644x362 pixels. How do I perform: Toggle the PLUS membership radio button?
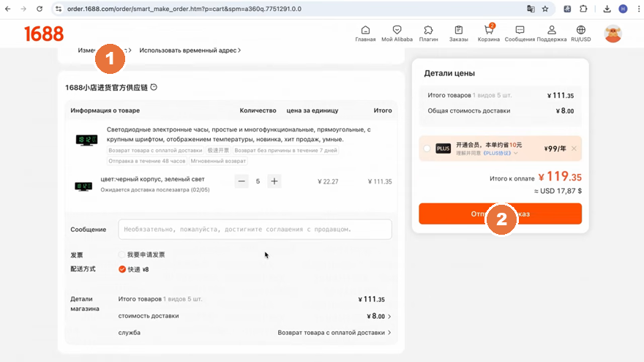point(427,148)
